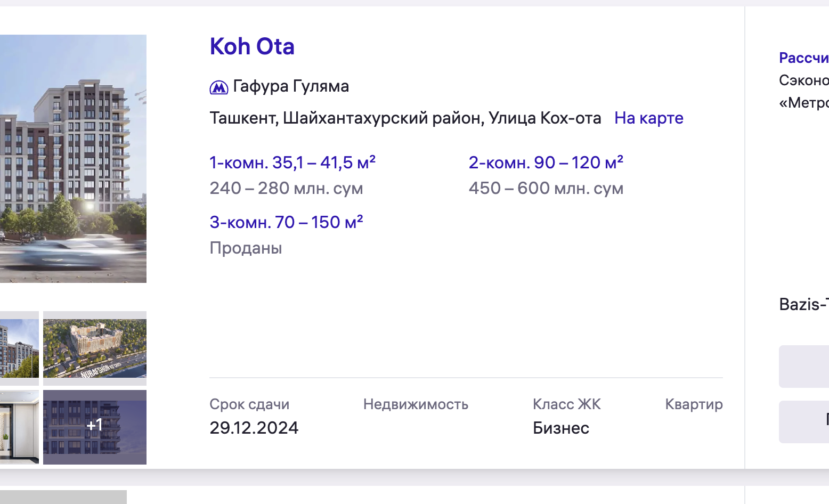The height and width of the screenshot is (504, 829).
Task: Click the +1 more photos thumbnail
Action: 95,427
